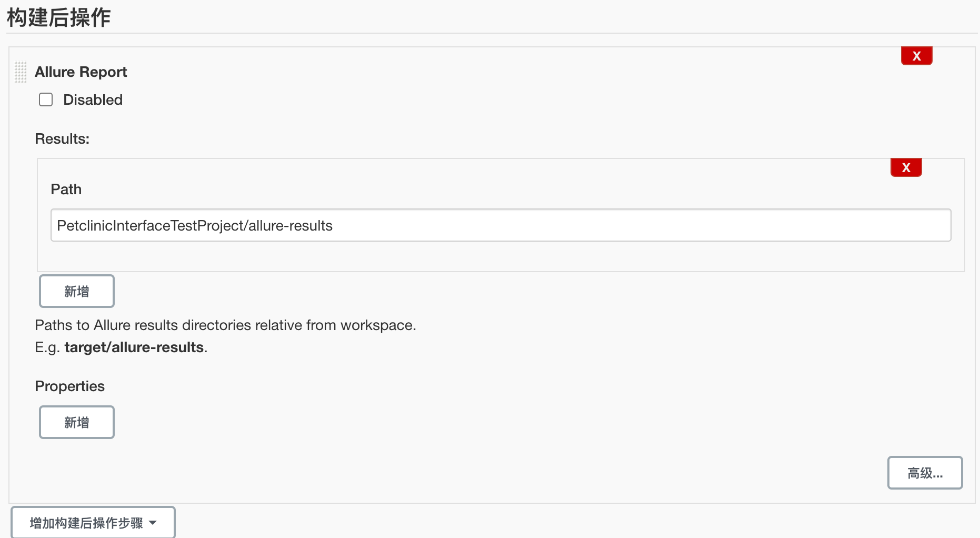Image resolution: width=980 pixels, height=538 pixels.
Task: Add a property with 新增 under Properties
Action: (x=77, y=422)
